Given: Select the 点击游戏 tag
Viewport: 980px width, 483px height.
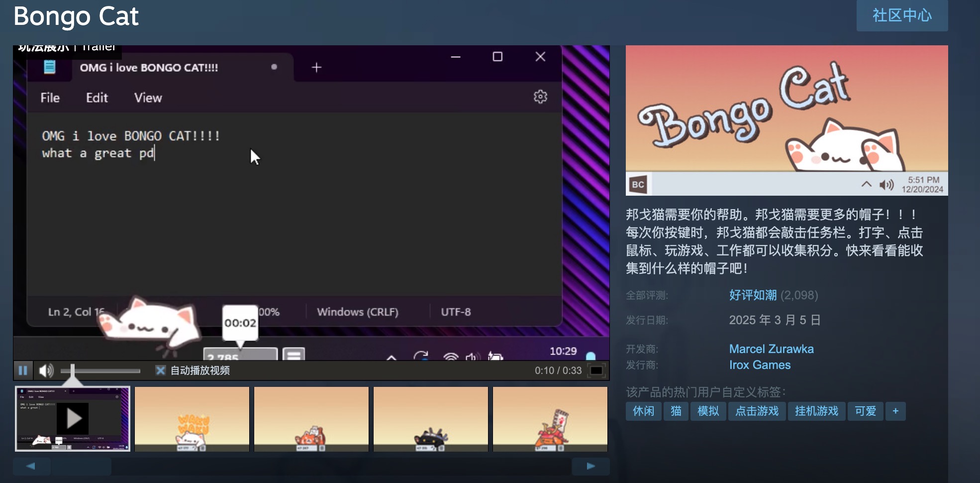Looking at the screenshot, I should (757, 411).
